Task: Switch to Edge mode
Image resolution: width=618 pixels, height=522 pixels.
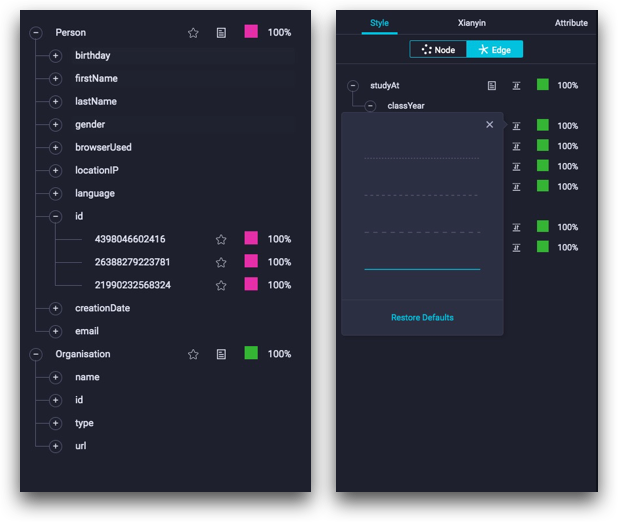Action: click(495, 50)
